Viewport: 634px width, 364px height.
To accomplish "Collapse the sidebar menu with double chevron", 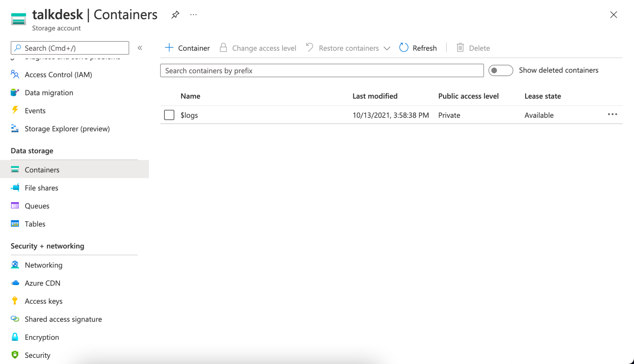I will (x=140, y=48).
